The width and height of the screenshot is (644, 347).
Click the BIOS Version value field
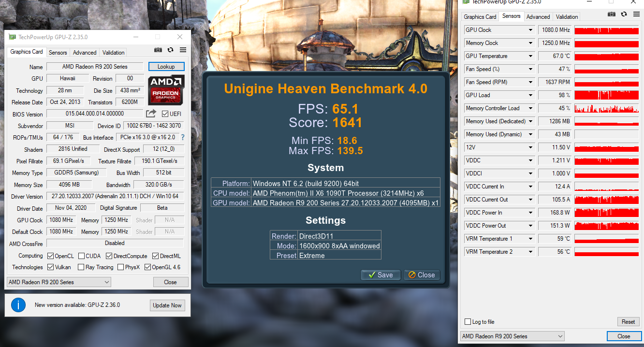pyautogui.click(x=95, y=114)
